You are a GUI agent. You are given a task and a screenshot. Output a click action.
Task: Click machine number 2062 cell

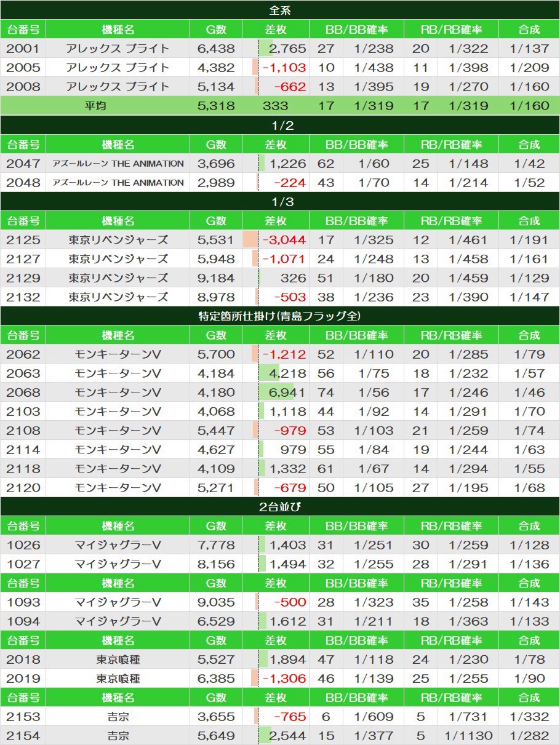click(23, 354)
